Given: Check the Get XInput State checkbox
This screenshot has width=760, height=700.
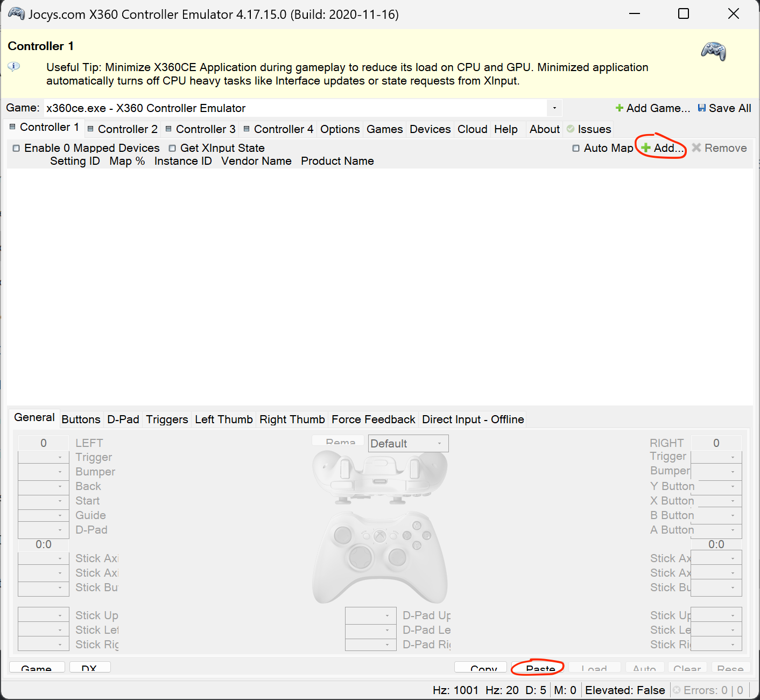Looking at the screenshot, I should 172,148.
